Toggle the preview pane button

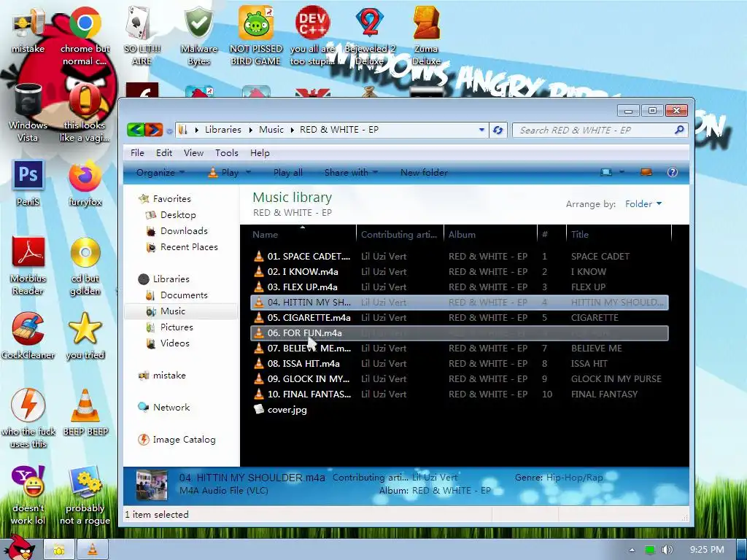pos(646,172)
